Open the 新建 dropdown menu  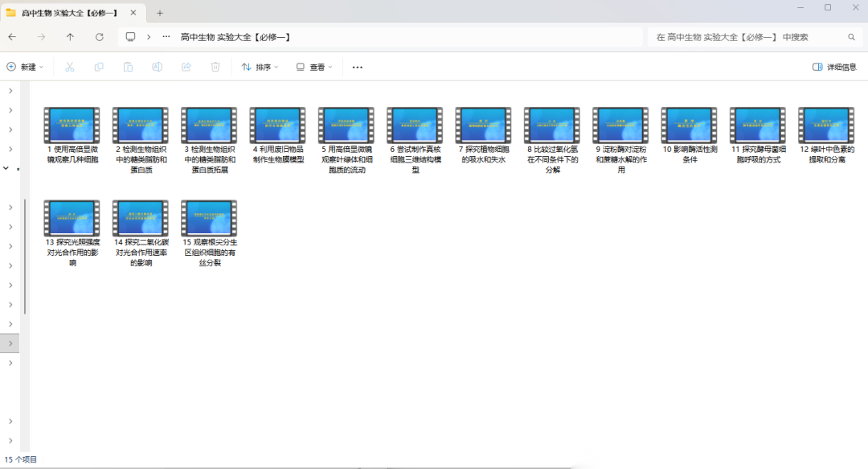(x=25, y=67)
